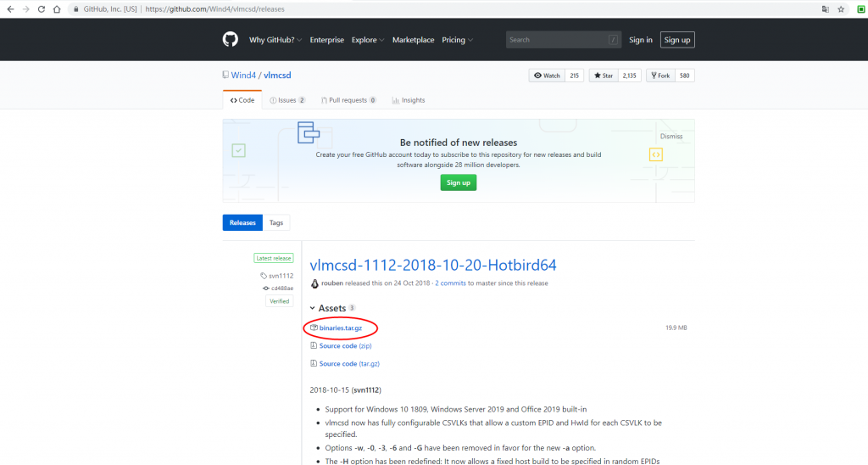Viewport: 868px width, 465px height.
Task: Click the browser forward arrow
Action: [25, 8]
